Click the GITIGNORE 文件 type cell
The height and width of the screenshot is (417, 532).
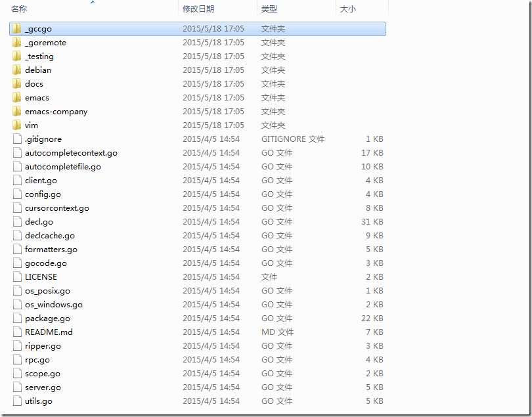[x=293, y=139]
